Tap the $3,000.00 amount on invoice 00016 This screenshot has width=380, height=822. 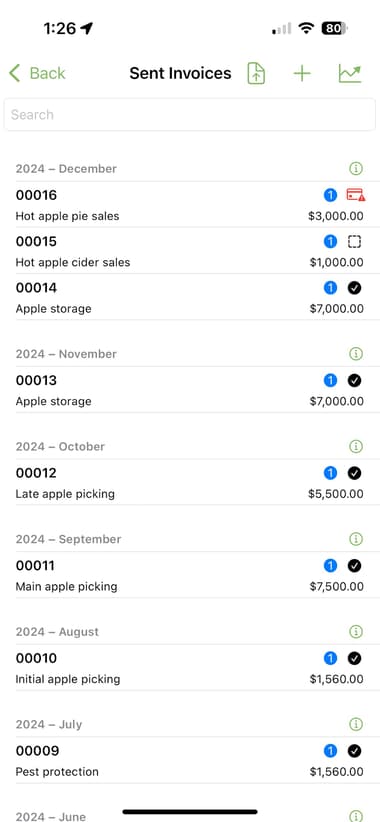click(336, 216)
